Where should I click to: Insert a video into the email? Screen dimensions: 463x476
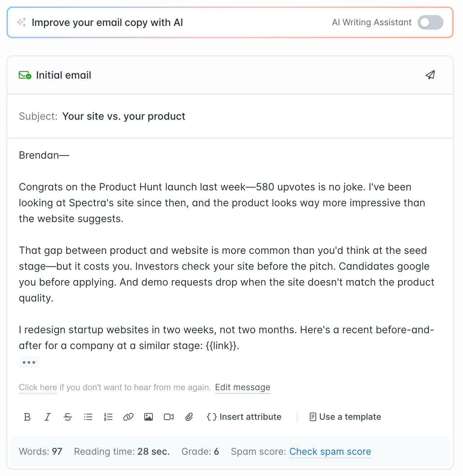(168, 417)
